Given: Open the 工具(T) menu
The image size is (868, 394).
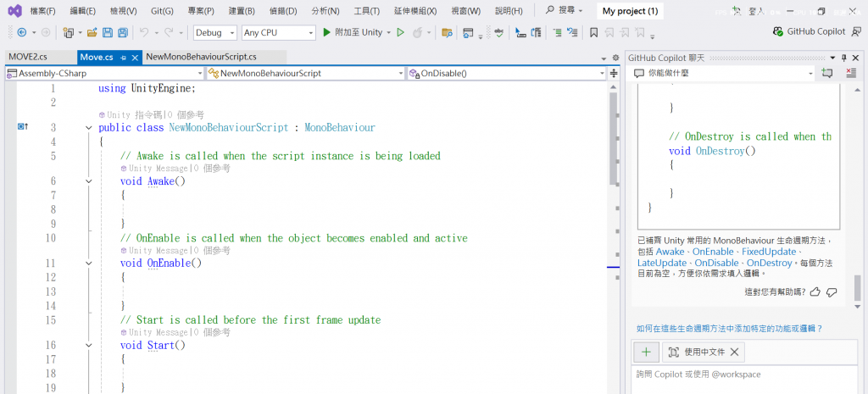Looking at the screenshot, I should [366, 10].
